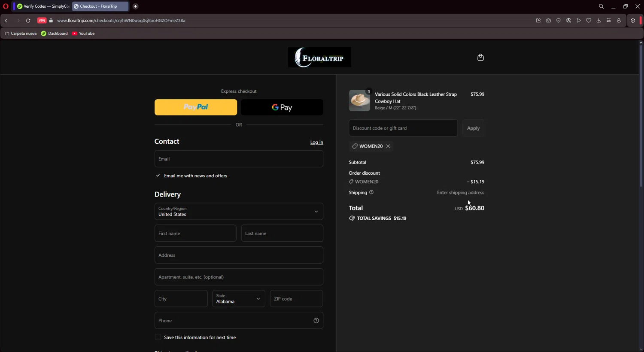The width and height of the screenshot is (644, 352).
Task: Click Apartment, suite, etc. optional field
Action: (x=239, y=277)
